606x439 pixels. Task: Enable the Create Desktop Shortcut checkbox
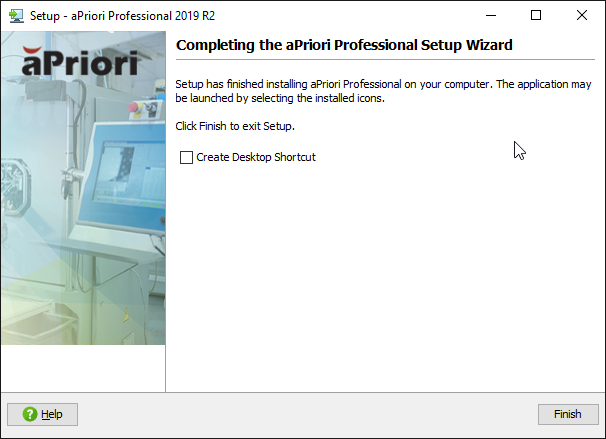pyautogui.click(x=186, y=157)
